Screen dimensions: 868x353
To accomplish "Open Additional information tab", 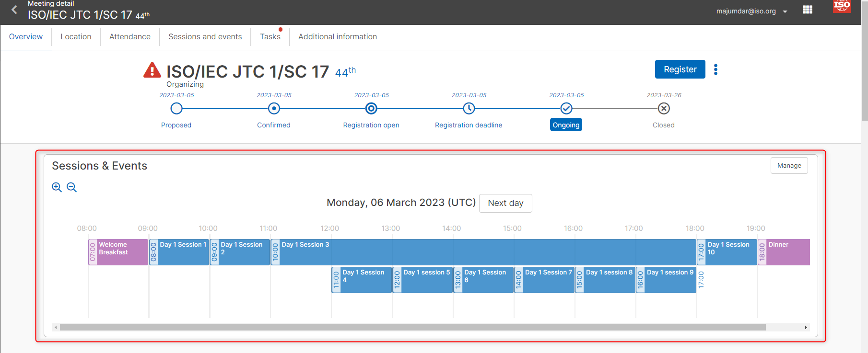I will tap(338, 37).
